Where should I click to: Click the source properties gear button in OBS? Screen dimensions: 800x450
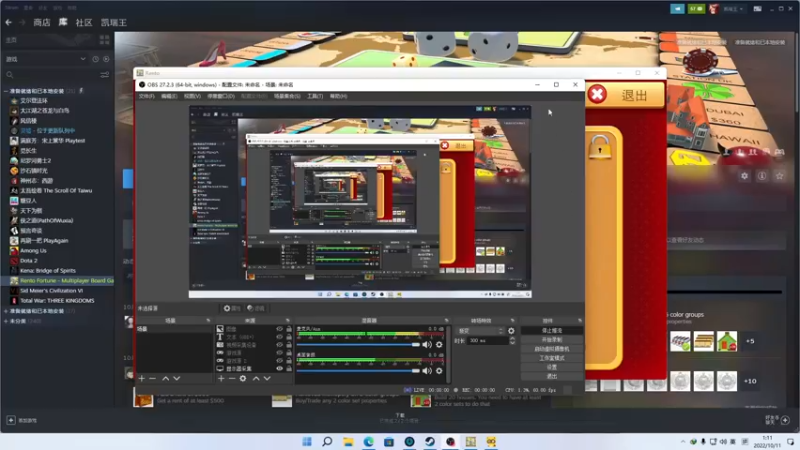(232, 308)
